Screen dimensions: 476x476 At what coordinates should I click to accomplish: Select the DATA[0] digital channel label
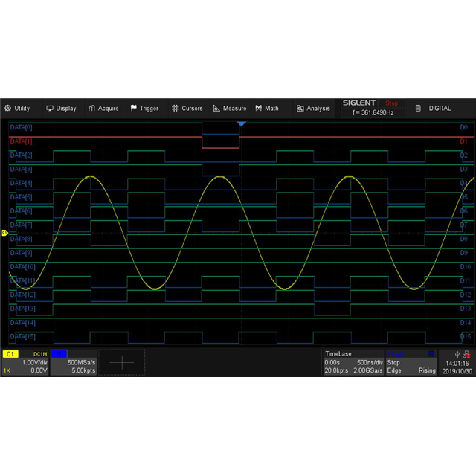21,128
